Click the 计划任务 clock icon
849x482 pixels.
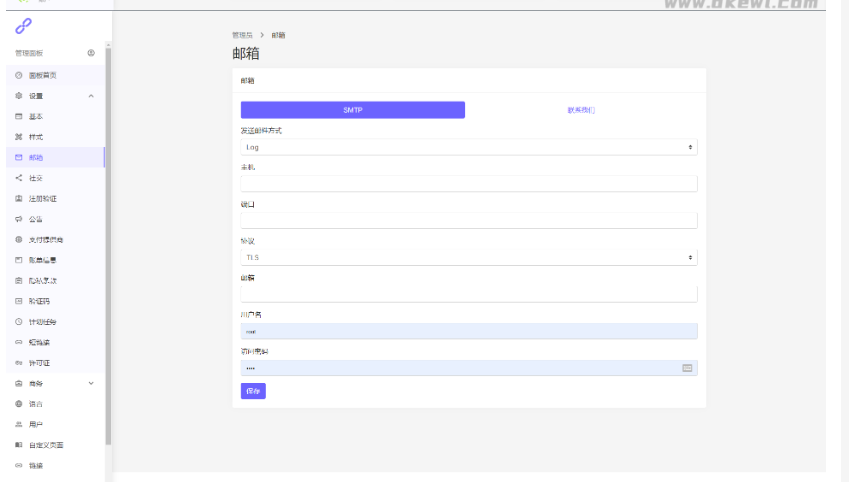[x=19, y=322]
